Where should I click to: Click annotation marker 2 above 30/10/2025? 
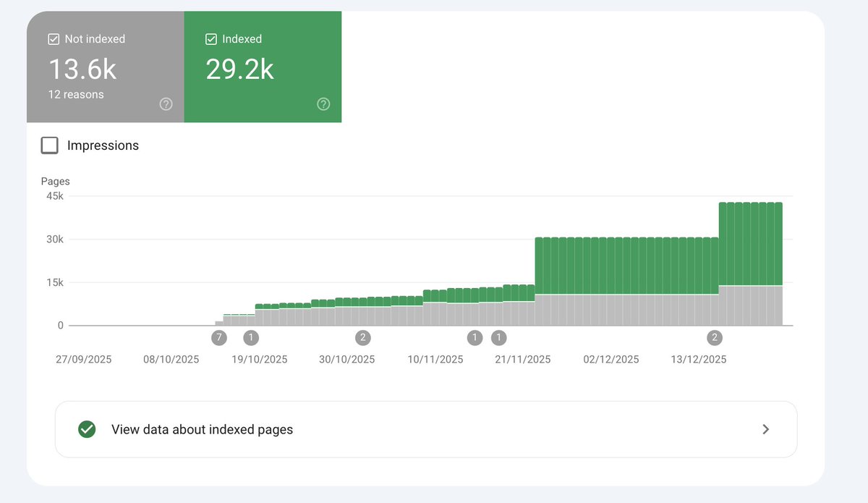pos(362,337)
